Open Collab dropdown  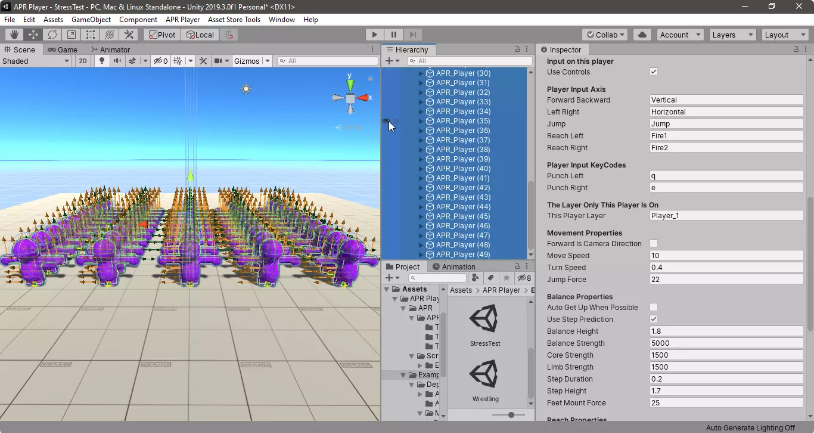point(605,35)
